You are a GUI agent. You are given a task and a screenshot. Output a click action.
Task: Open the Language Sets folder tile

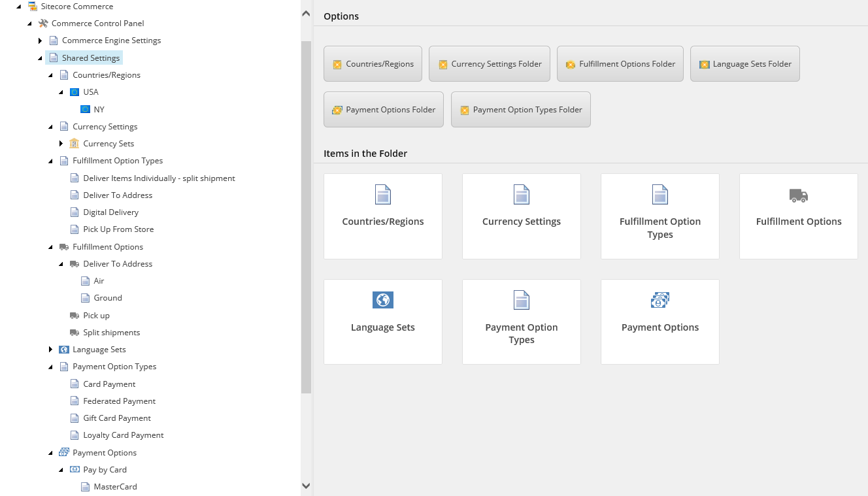click(383, 322)
